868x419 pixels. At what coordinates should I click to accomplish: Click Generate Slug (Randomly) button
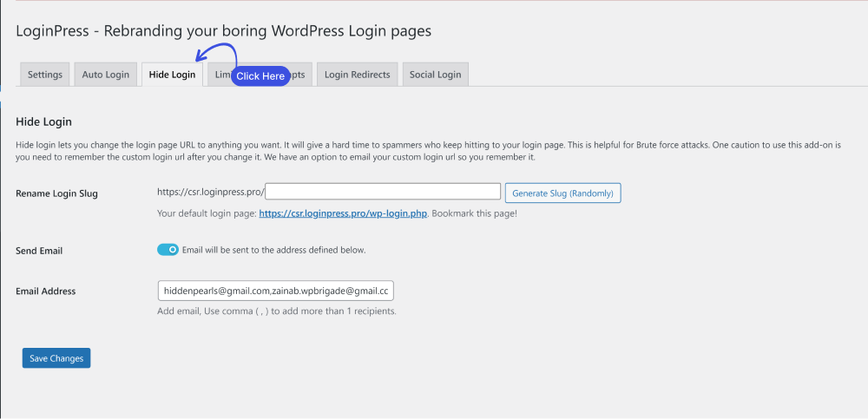[563, 193]
